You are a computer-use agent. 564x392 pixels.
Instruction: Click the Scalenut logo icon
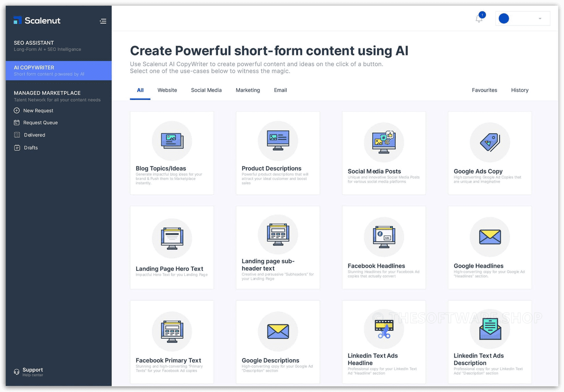click(18, 21)
